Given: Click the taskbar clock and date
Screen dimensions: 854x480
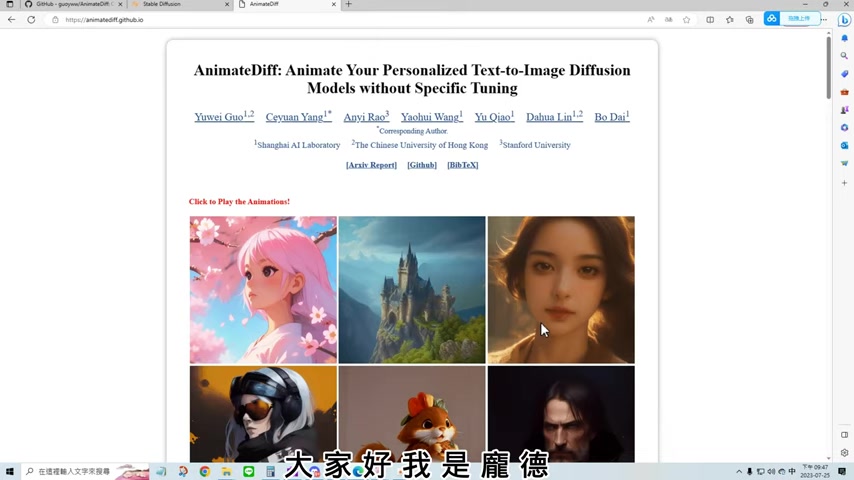Looking at the screenshot, I should coord(815,471).
